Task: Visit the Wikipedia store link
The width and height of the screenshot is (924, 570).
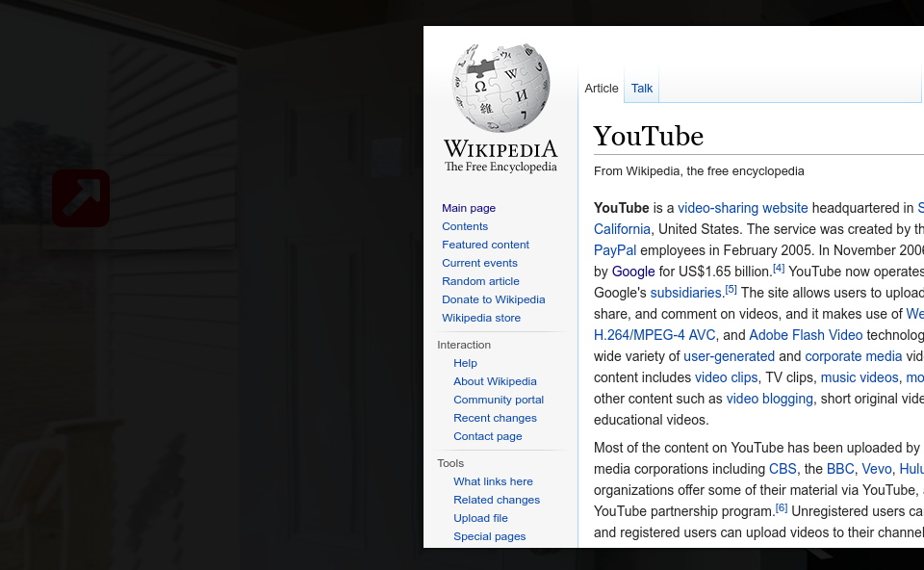Action: coord(481,318)
